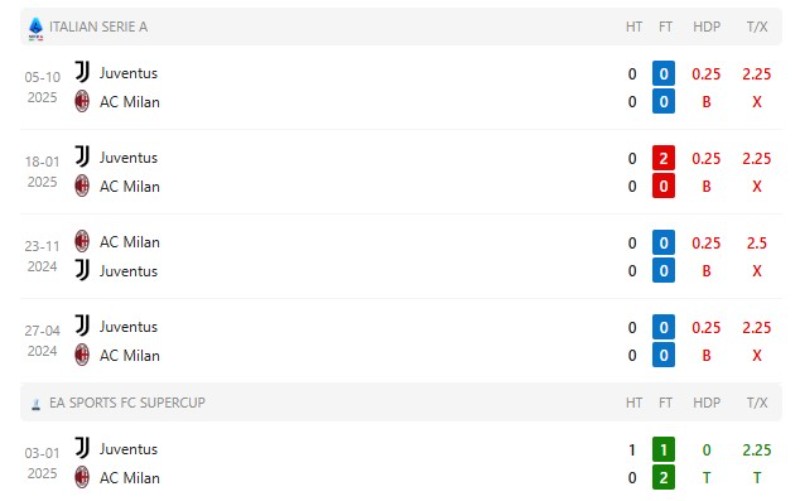Click the 23-11 2024 match date
This screenshot has width=800, height=501.
[x=42, y=255]
